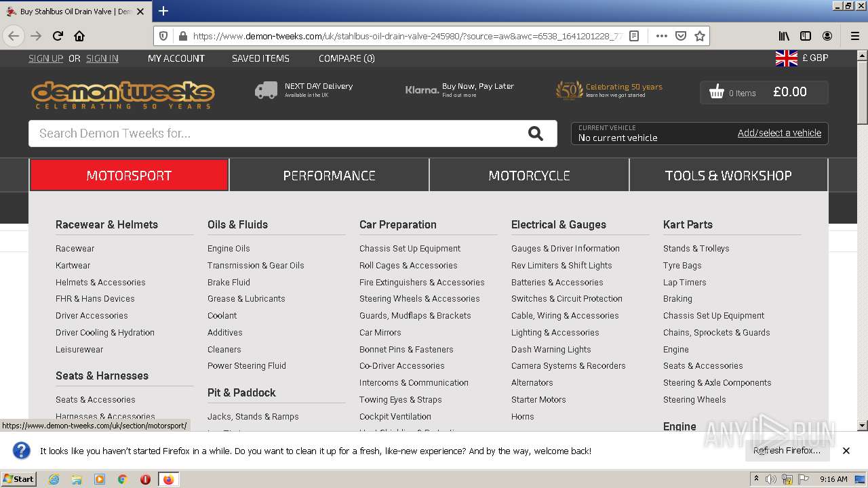Open the shopping basket icon
This screenshot has height=488, width=868.
click(x=717, y=92)
